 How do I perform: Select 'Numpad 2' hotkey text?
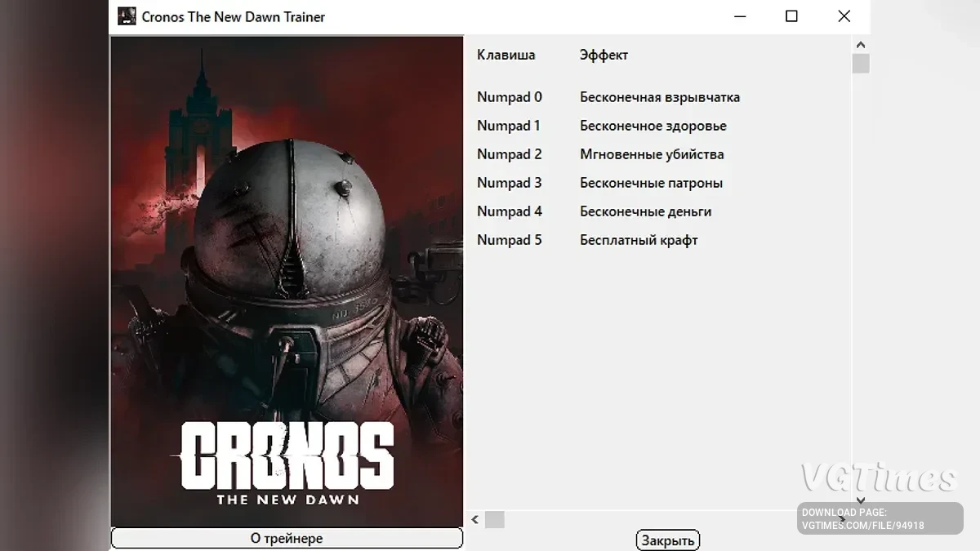(510, 154)
